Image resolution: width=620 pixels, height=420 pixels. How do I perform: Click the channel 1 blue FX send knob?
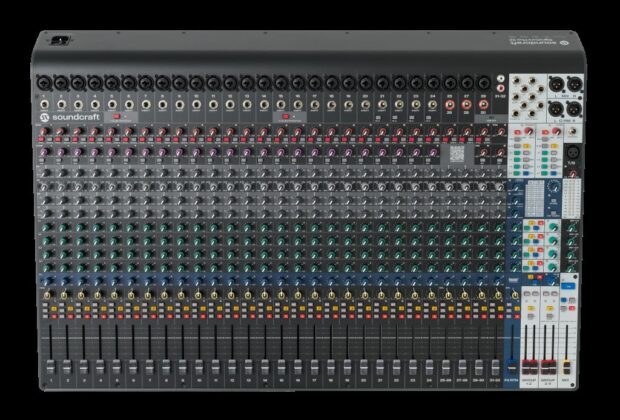46,281
